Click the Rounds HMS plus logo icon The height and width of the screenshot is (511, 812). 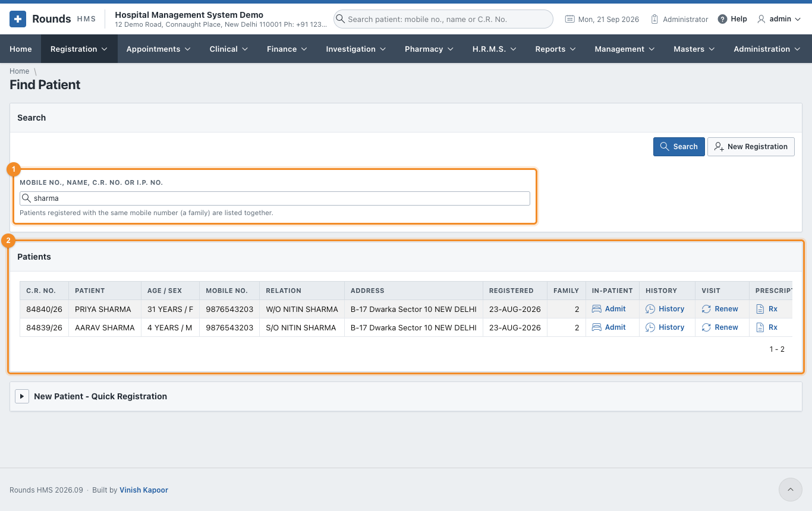click(18, 19)
